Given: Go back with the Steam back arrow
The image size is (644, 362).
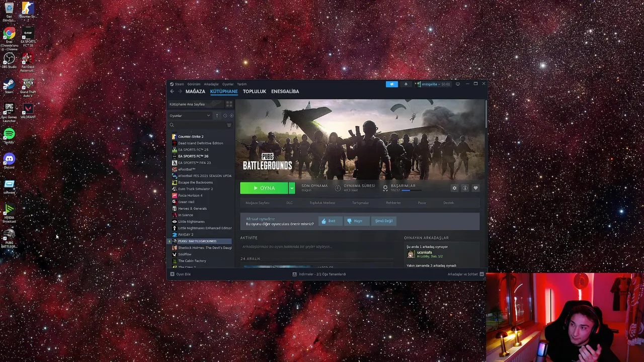Looking at the screenshot, I should 172,92.
